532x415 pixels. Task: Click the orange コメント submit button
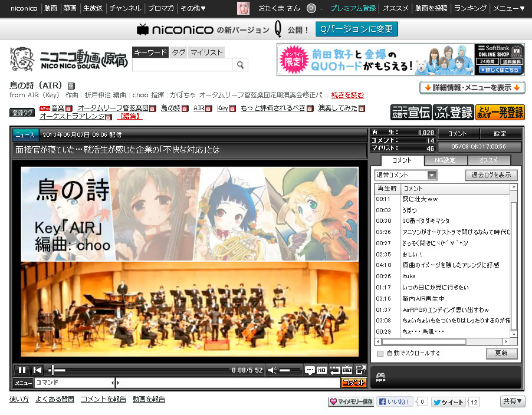coord(353,383)
